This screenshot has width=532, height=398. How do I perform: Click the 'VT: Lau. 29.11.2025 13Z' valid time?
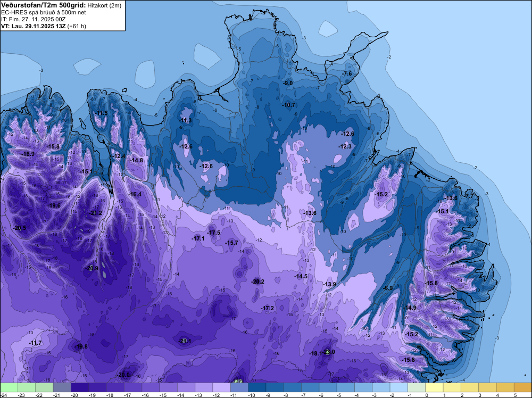[33, 26]
